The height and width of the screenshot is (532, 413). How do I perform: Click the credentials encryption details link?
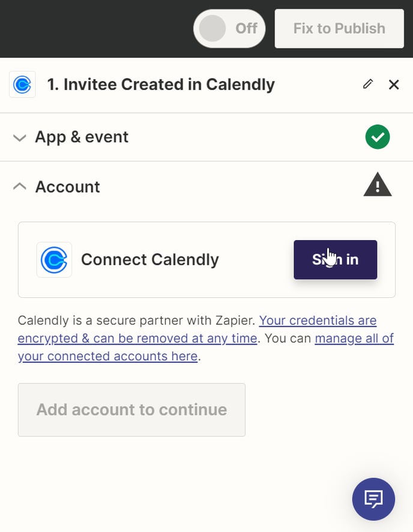point(317,320)
